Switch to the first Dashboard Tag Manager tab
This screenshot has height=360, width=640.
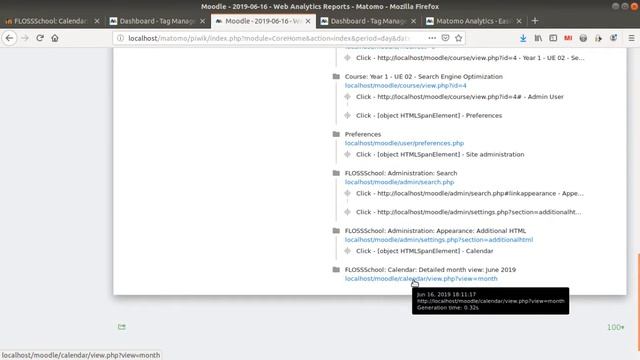click(x=157, y=21)
